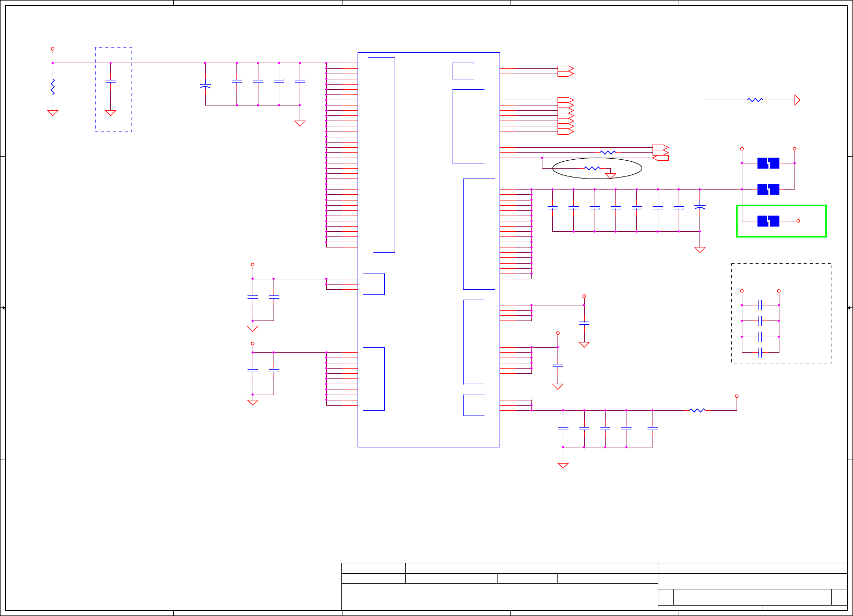
Task: Select the triangle arrow terminating the top-right resistor
Action: (797, 100)
